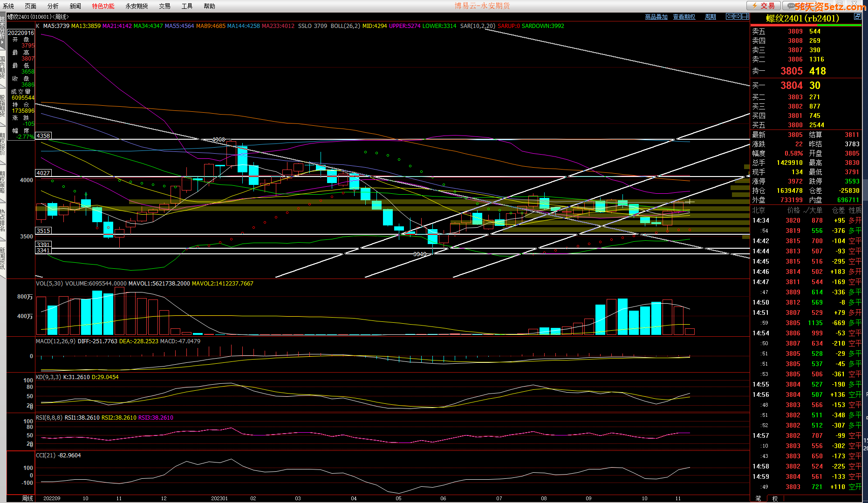
Task: Click the 商品叠加 link
Action: (x=656, y=17)
